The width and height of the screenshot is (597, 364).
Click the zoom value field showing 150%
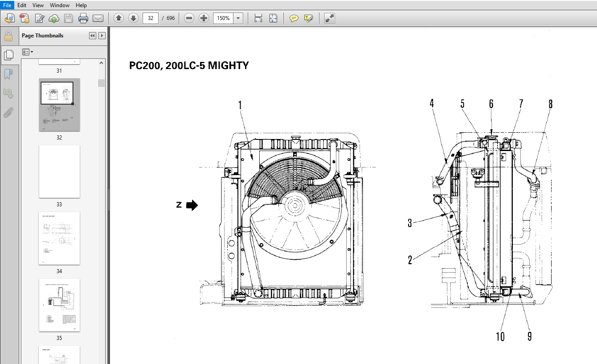click(x=224, y=18)
